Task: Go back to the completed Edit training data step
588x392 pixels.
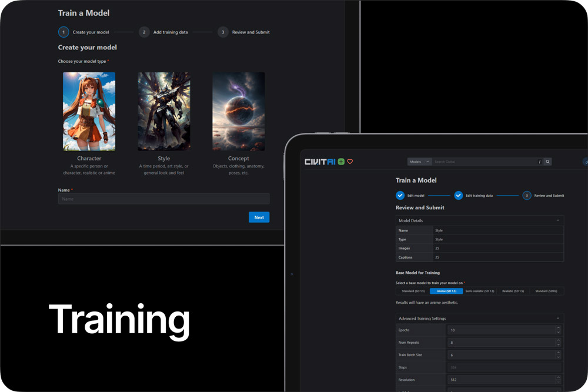Action: tap(473, 195)
